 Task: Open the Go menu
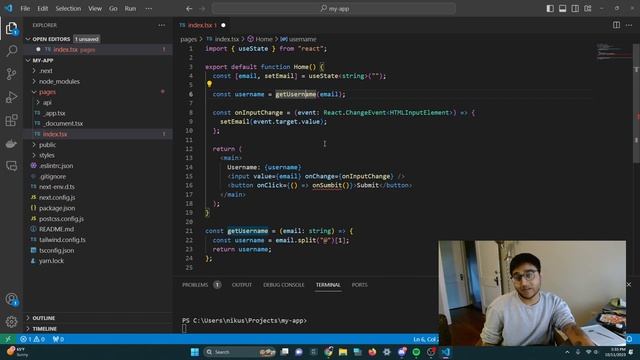click(113, 9)
